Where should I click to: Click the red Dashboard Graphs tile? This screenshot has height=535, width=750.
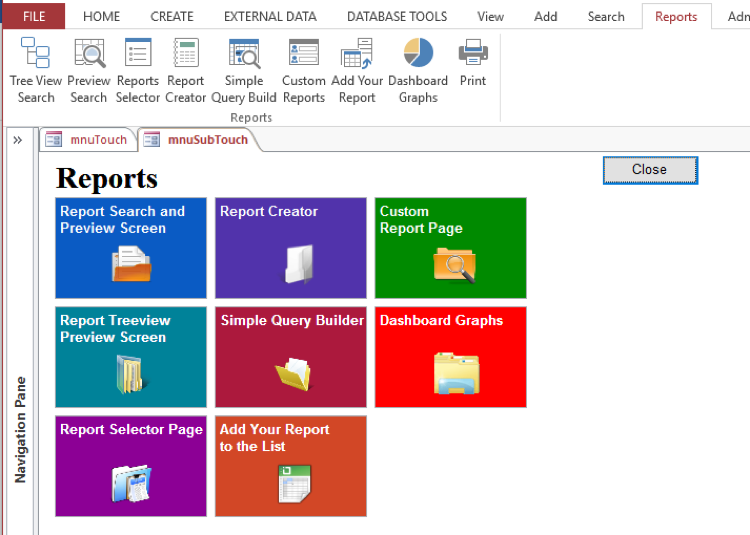point(450,357)
